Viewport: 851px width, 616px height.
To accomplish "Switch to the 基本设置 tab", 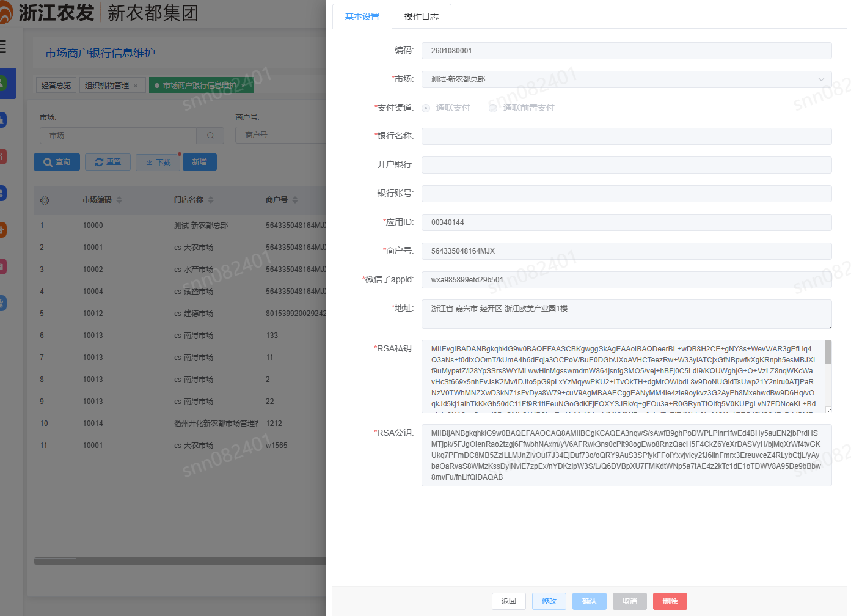I will coord(362,16).
